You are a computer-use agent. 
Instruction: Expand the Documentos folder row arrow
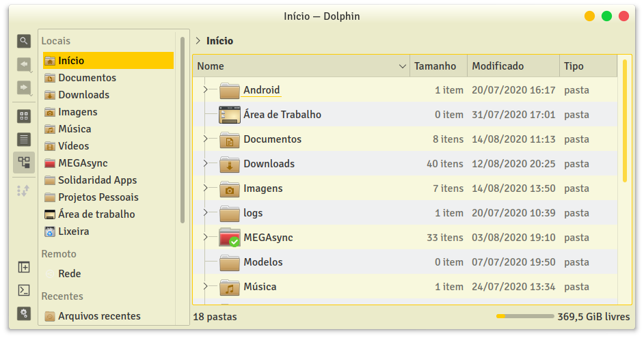(205, 139)
